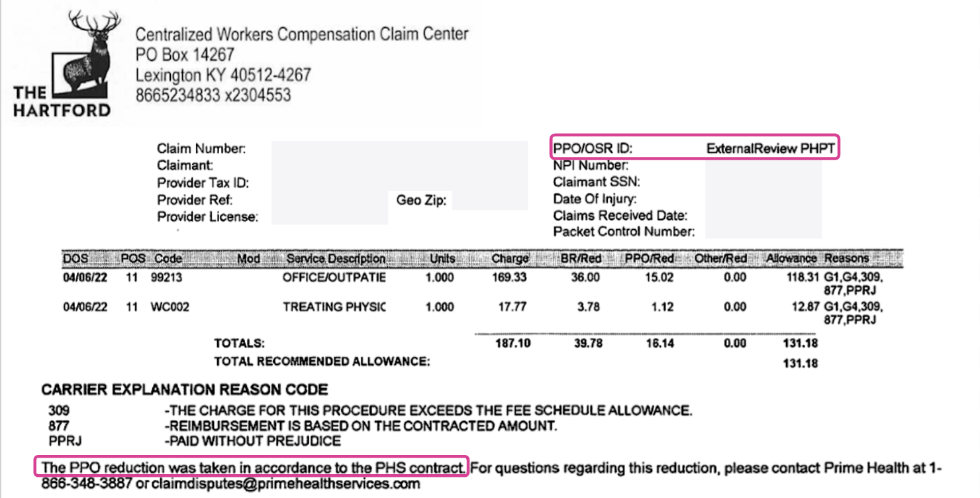
Task: Click the 169.33 charge amount
Action: 510,277
